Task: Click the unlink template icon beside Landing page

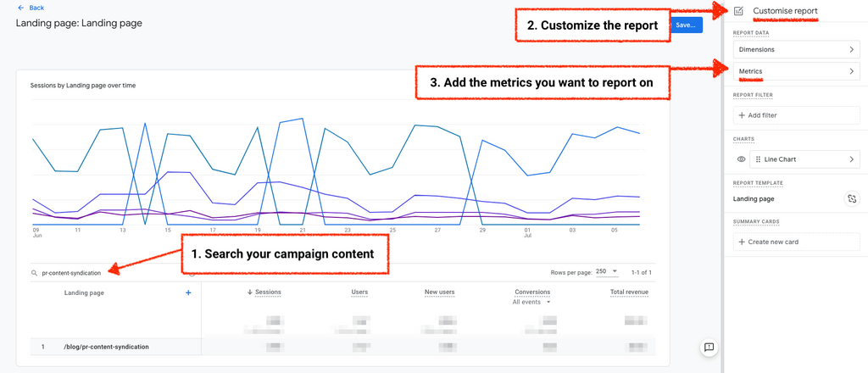Action: point(851,198)
